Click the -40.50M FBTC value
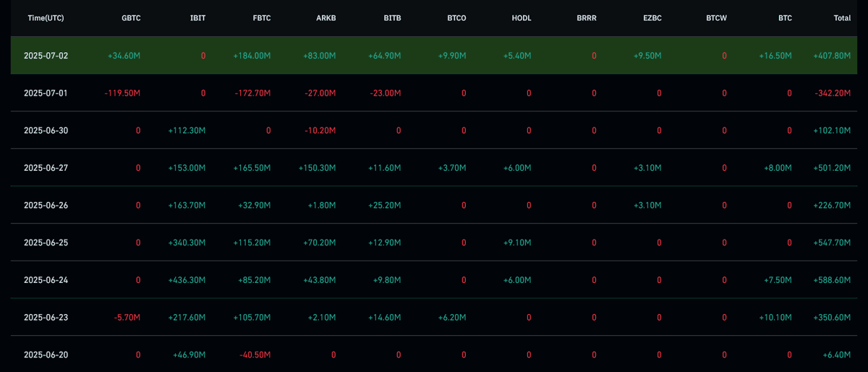 coord(255,355)
